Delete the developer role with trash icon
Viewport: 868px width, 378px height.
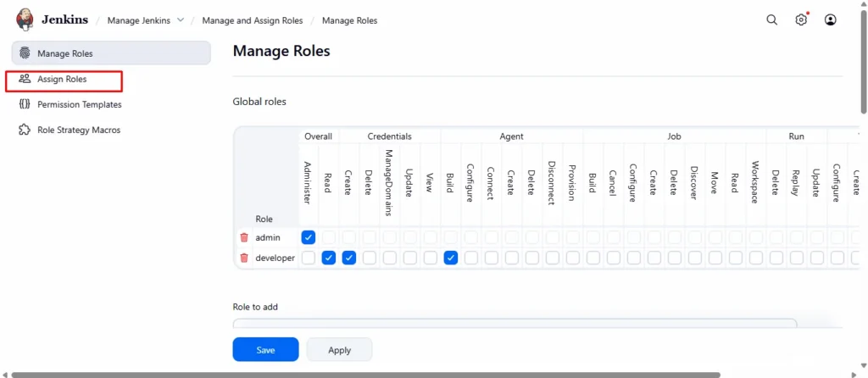244,258
